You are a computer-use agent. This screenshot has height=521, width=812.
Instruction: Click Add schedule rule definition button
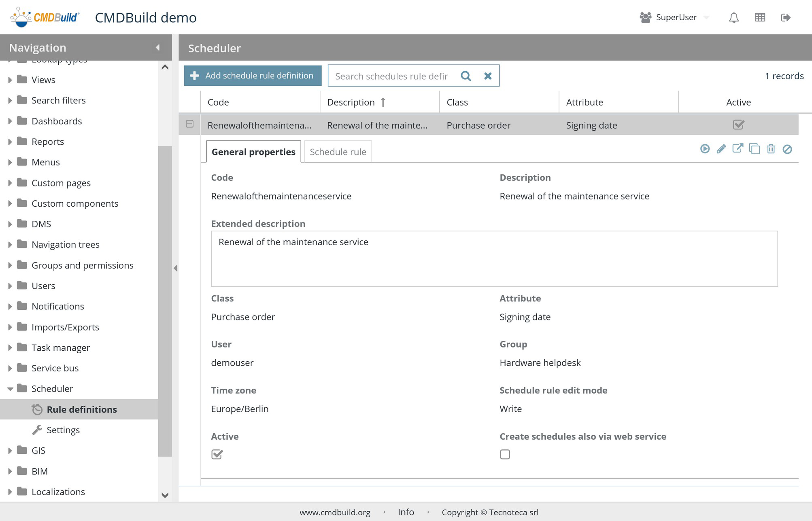(x=253, y=76)
